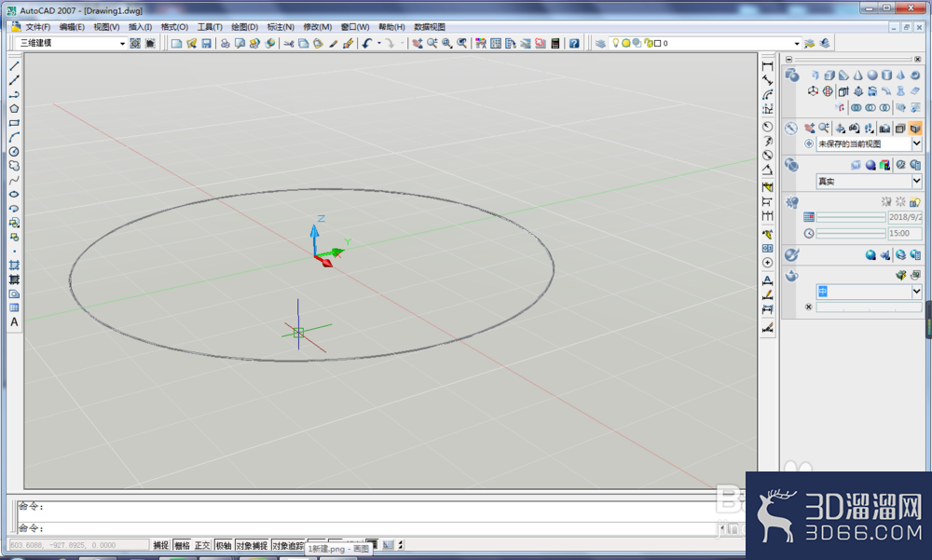Open the calculator icon in toolbar
This screenshot has width=932, height=560.
555,44
